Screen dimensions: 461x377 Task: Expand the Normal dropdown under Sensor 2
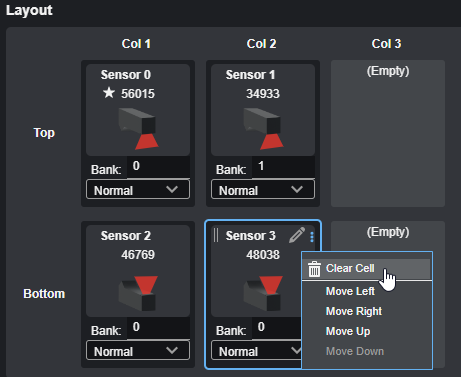coord(138,351)
